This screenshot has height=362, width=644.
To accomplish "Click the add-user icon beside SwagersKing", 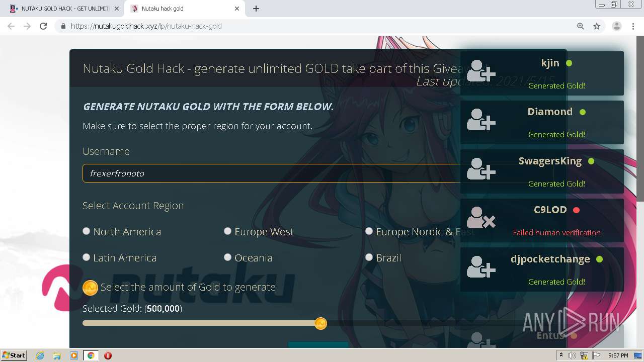I will 481,169.
